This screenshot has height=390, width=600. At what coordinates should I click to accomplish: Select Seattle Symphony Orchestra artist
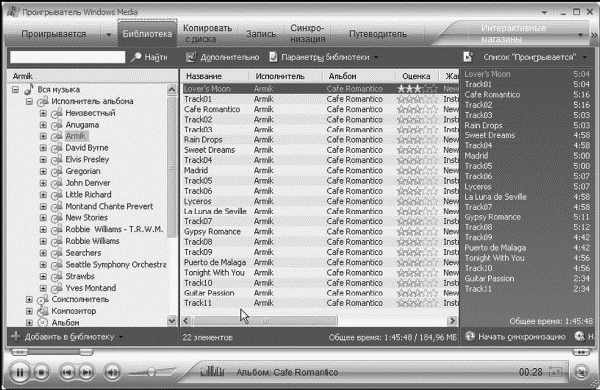[x=116, y=264]
